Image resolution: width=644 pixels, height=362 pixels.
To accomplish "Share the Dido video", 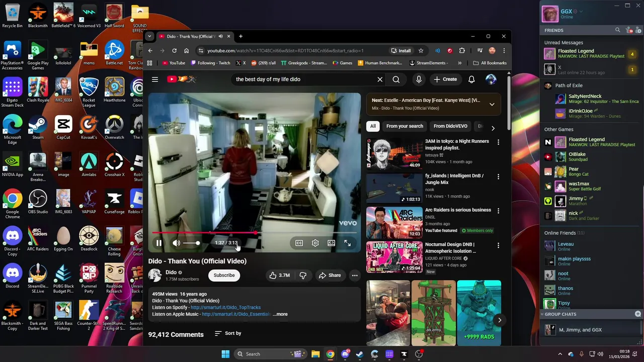I will pyautogui.click(x=330, y=276).
